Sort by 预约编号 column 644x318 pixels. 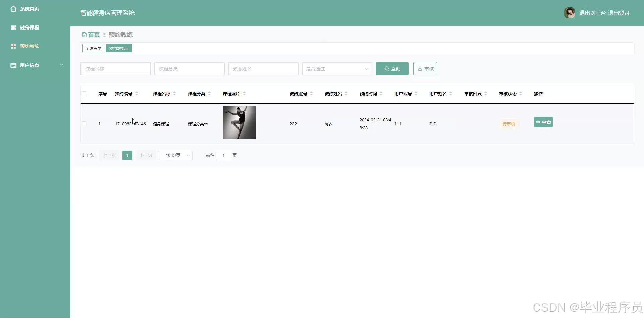coord(137,94)
